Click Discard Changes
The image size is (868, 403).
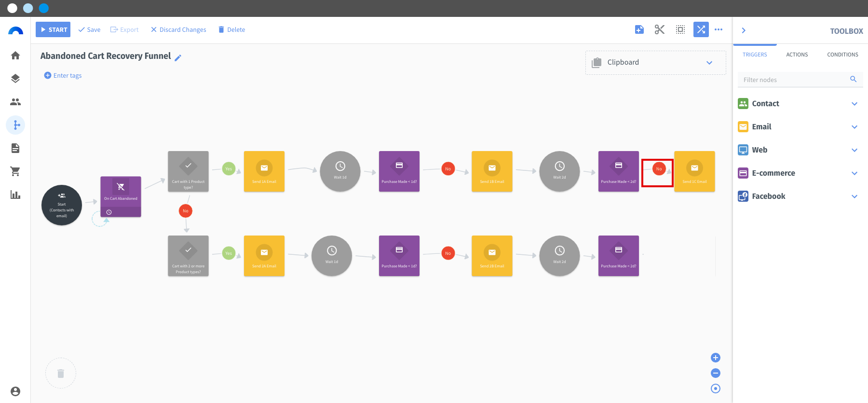(178, 29)
